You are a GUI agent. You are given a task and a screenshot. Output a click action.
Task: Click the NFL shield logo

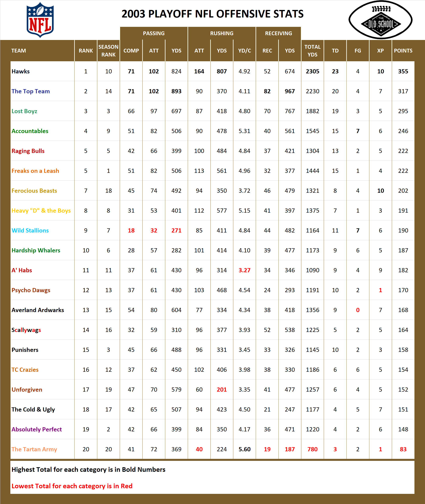tap(40, 19)
